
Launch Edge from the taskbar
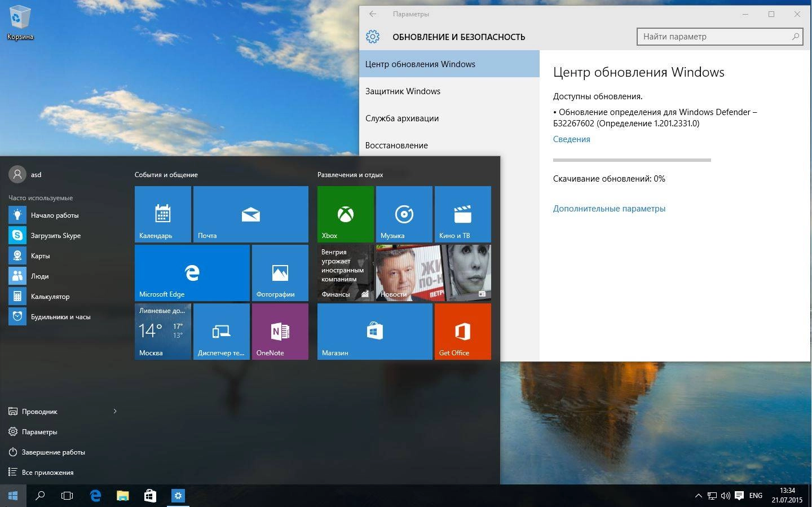(x=95, y=496)
